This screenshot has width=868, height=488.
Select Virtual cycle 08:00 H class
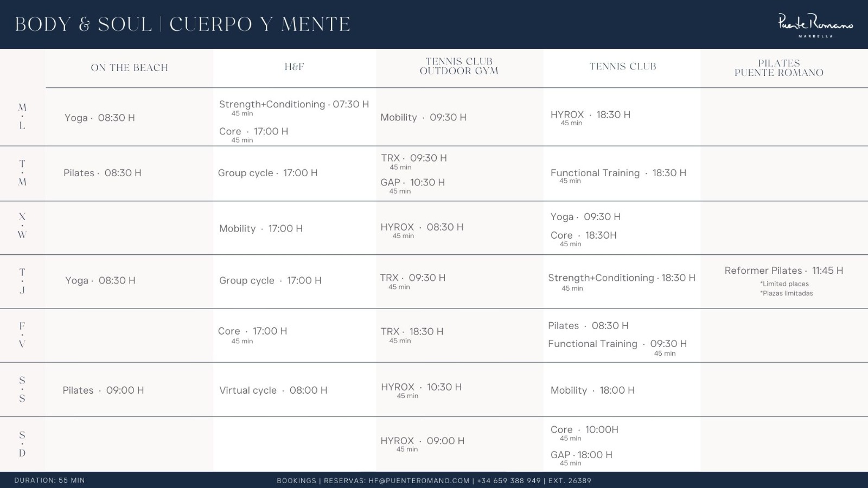tap(273, 390)
